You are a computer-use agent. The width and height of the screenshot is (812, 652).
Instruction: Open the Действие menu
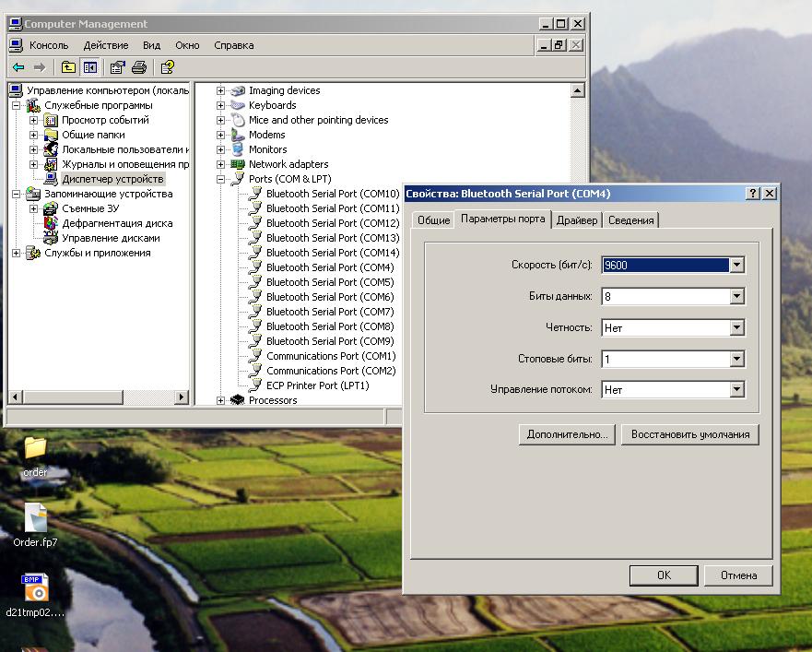tap(106, 45)
